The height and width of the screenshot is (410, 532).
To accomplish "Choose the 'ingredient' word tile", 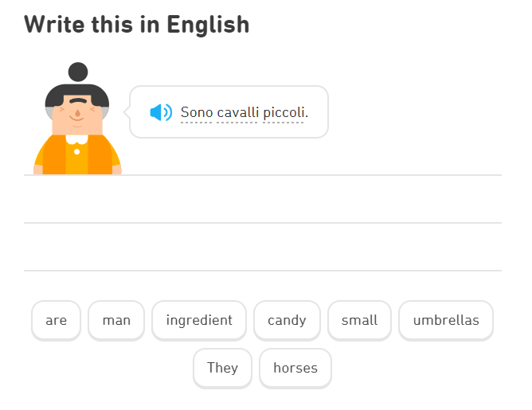I will pos(199,320).
